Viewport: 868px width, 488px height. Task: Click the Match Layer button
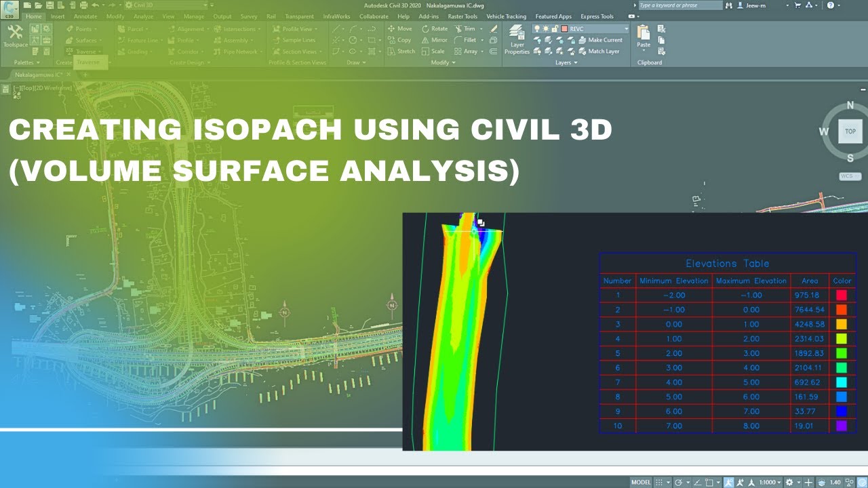[599, 52]
